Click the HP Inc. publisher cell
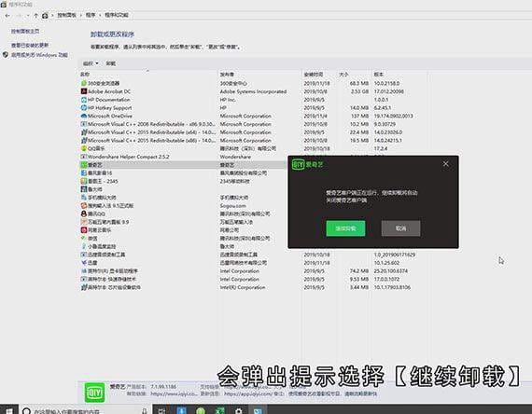The image size is (532, 414). 228,100
